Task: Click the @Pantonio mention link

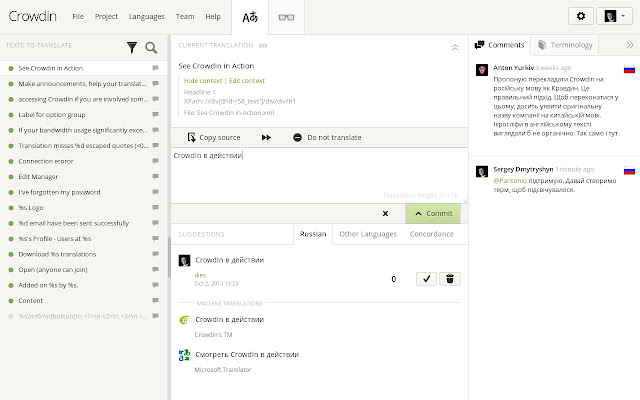Action: [510, 181]
